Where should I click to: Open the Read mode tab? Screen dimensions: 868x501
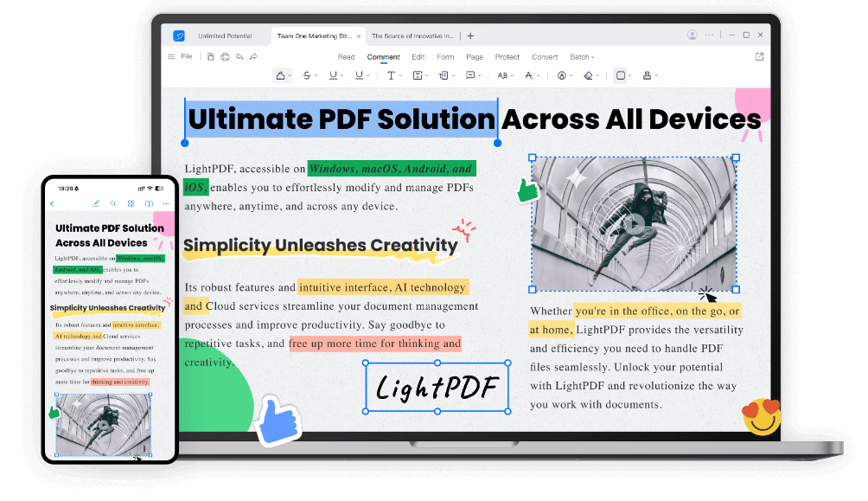346,57
